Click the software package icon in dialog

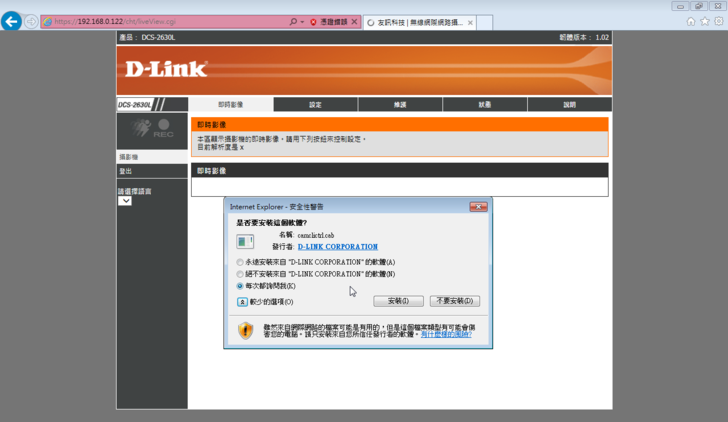(x=245, y=241)
